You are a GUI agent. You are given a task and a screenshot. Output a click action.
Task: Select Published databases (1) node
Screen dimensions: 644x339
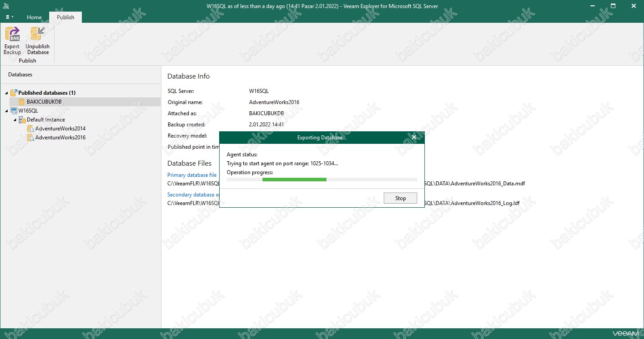tap(47, 93)
